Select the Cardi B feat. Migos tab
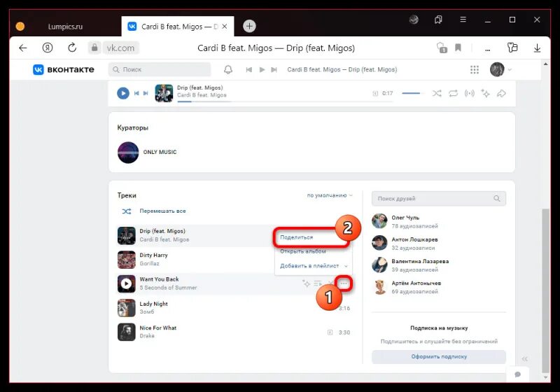560x392 pixels. point(178,27)
